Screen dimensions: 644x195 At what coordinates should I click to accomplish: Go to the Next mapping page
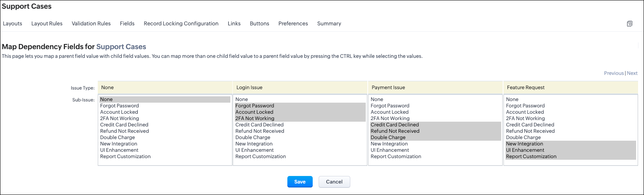point(632,73)
